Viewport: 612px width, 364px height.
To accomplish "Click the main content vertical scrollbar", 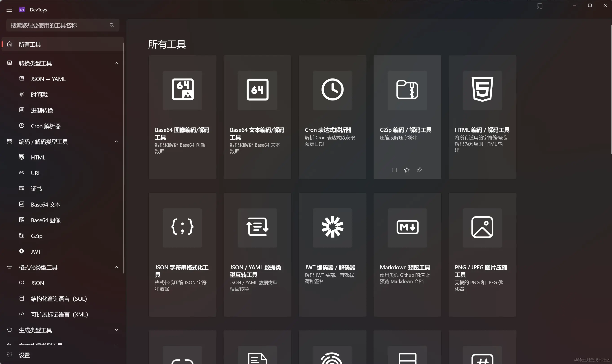I will pyautogui.click(x=611, y=89).
